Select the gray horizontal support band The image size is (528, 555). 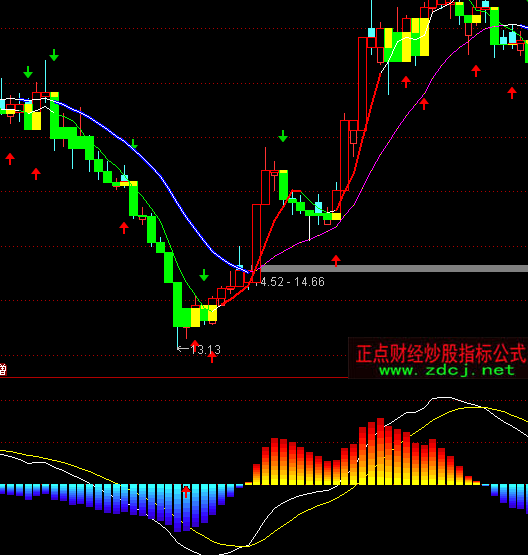click(394, 269)
